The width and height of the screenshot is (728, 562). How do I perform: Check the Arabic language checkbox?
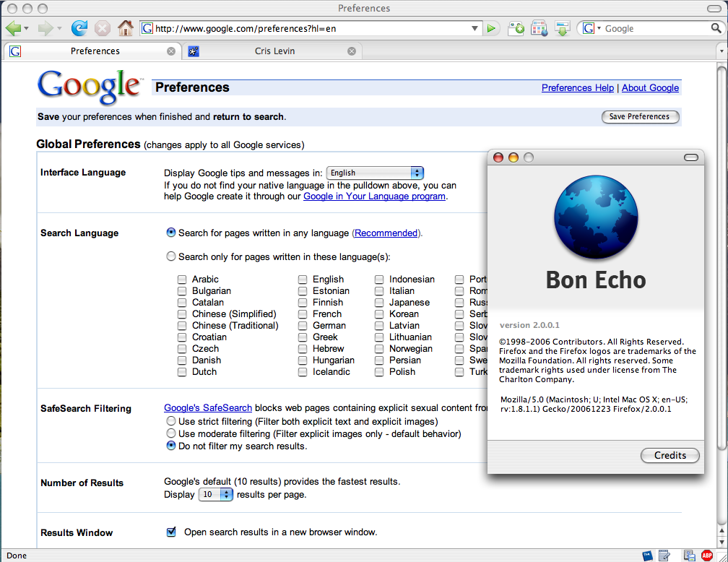point(182,279)
